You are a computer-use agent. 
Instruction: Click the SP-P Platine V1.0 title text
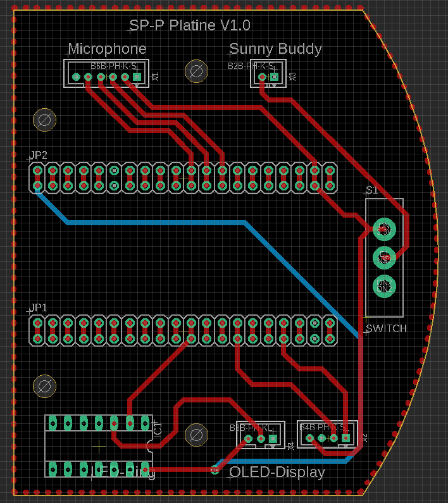coord(190,26)
